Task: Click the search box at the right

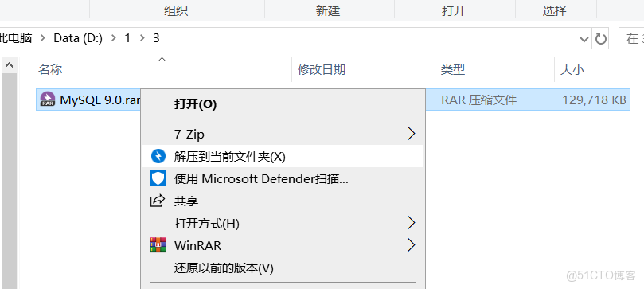Action: (x=631, y=39)
